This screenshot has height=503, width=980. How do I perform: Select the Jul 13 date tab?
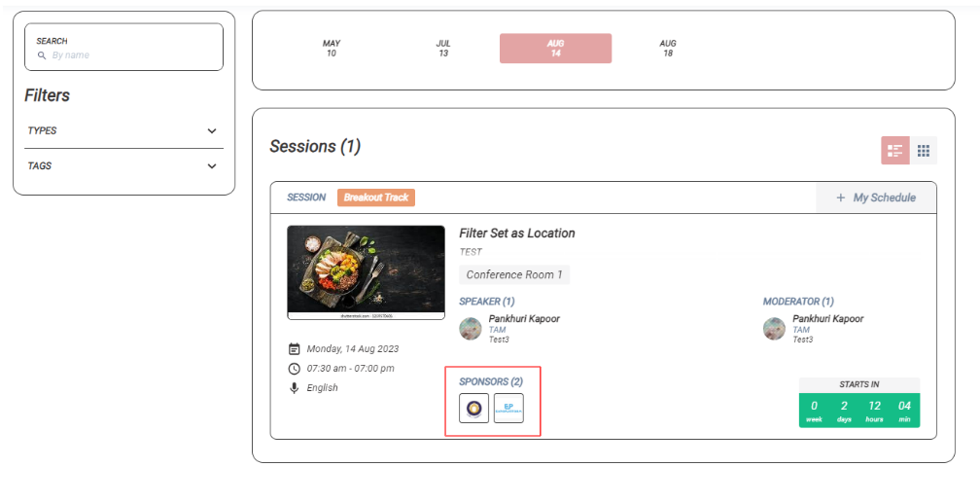443,49
